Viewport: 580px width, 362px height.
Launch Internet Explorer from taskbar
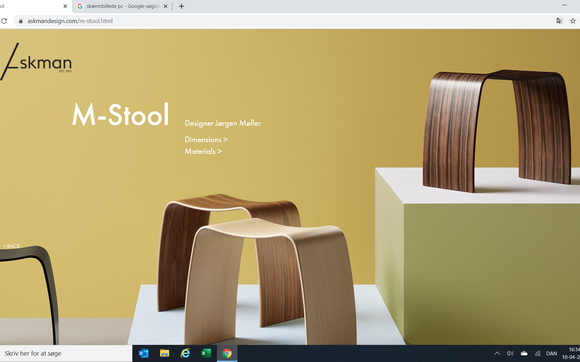tap(185, 353)
